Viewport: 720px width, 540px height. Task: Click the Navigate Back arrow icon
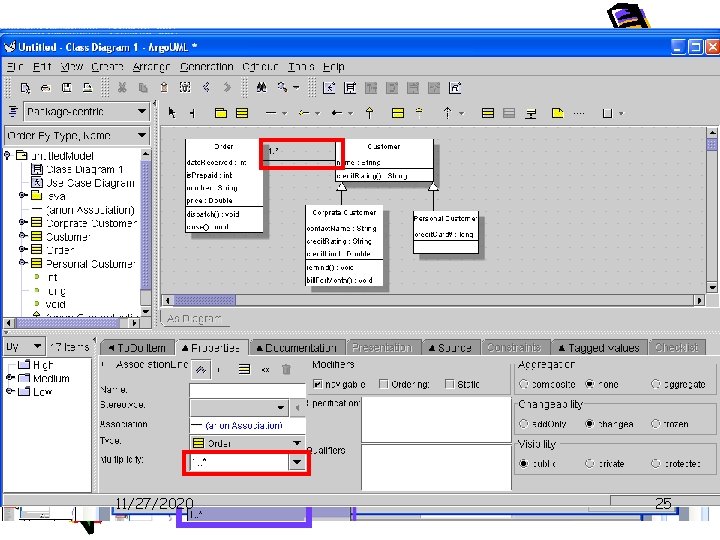pyautogui.click(x=206, y=88)
